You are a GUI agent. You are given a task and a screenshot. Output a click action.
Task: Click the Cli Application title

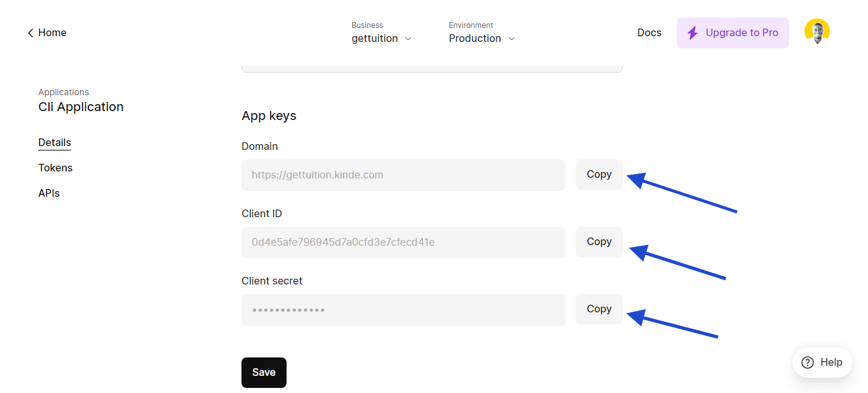[81, 107]
